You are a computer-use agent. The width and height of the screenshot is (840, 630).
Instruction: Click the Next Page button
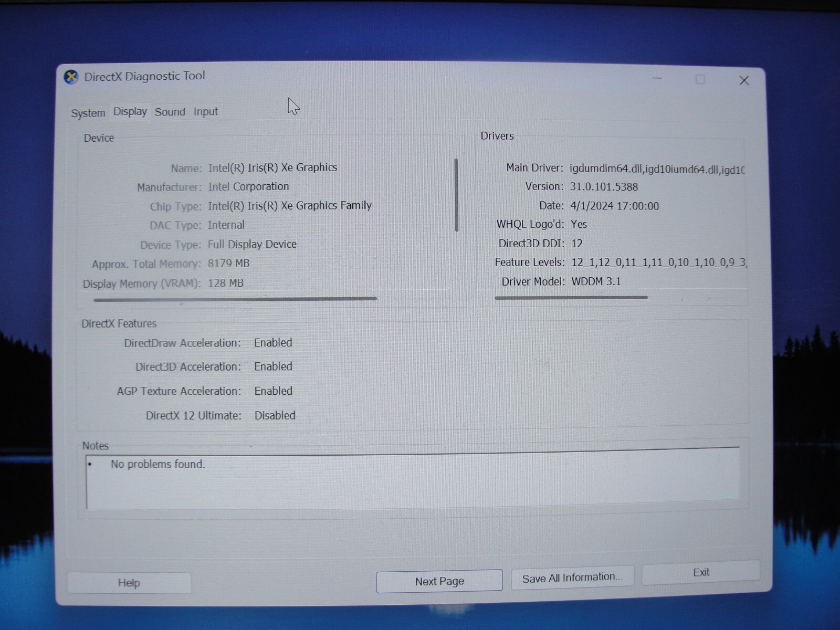439,581
